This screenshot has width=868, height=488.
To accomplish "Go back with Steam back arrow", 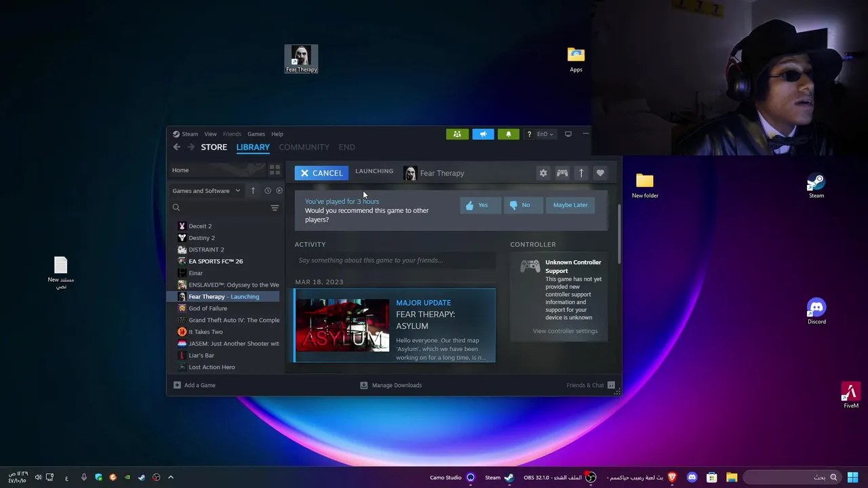I will pyautogui.click(x=177, y=147).
